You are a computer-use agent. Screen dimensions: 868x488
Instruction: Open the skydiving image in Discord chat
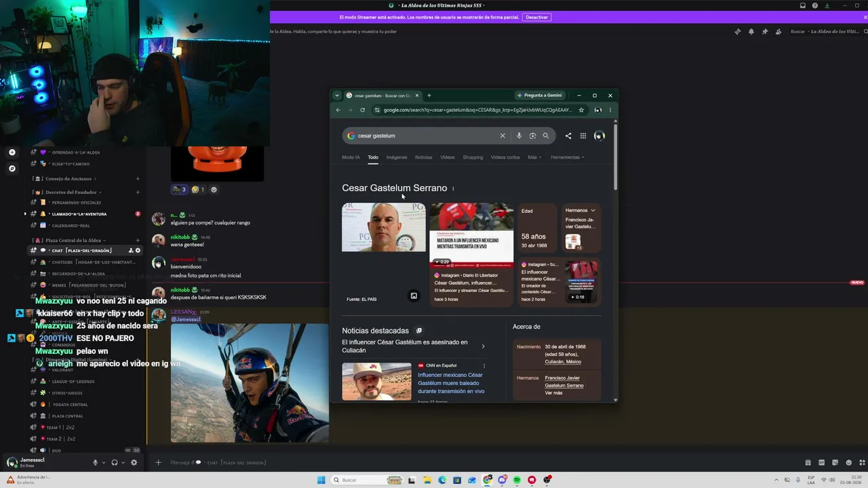pyautogui.click(x=250, y=383)
